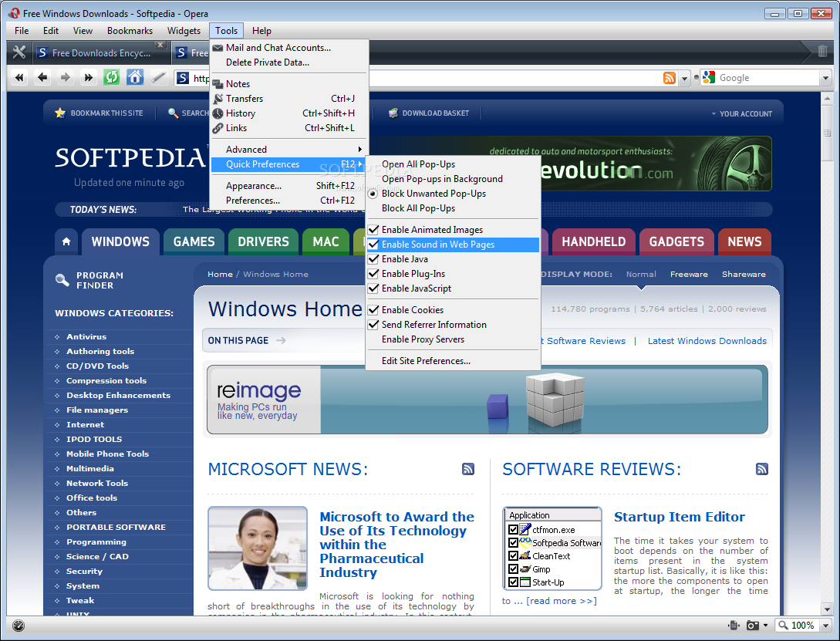
Task: Click the Software Reviews RSS icon
Action: click(762, 469)
